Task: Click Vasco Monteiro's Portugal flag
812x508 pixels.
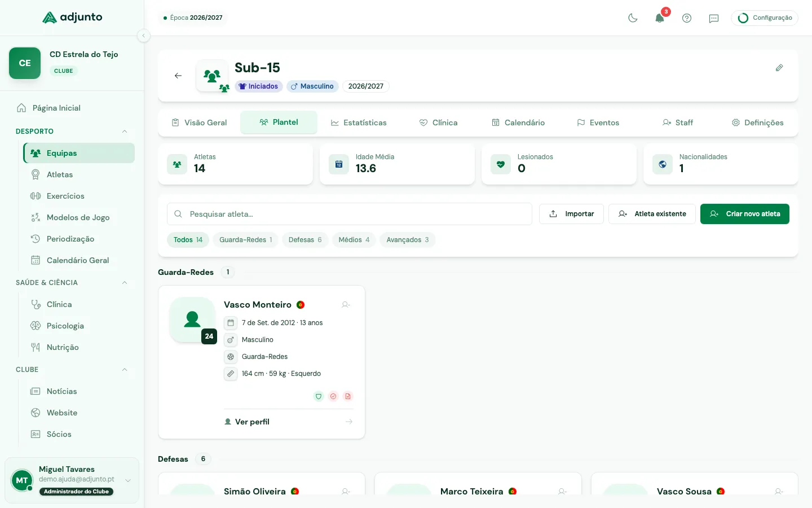Action: (301, 305)
